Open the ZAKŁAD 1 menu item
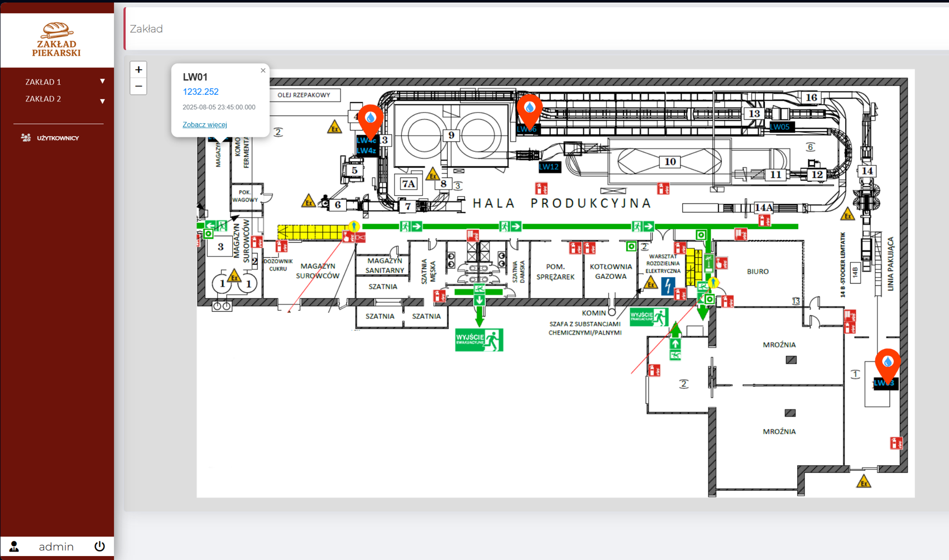949x560 pixels. [x=43, y=82]
